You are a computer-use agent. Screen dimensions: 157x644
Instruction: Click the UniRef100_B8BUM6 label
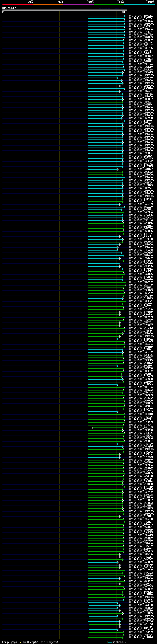pos(141,121)
